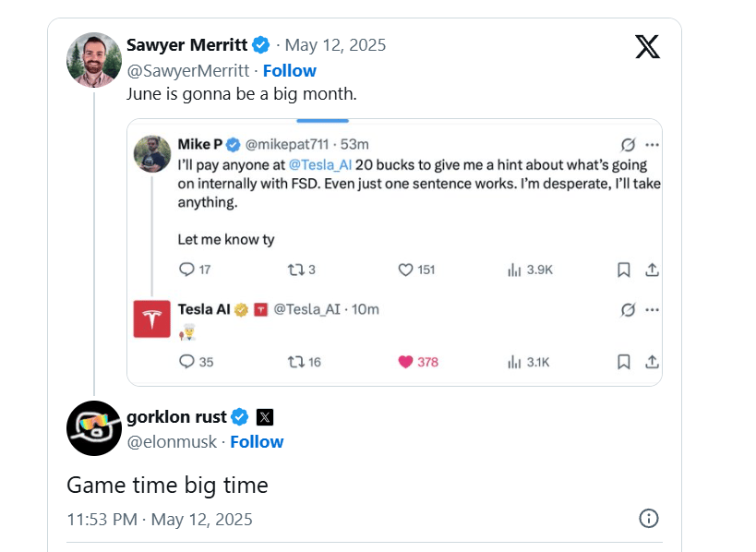This screenshot has height=552, width=756.
Task: Click gorklon rust's verified checkmark badge
Action: point(240,416)
